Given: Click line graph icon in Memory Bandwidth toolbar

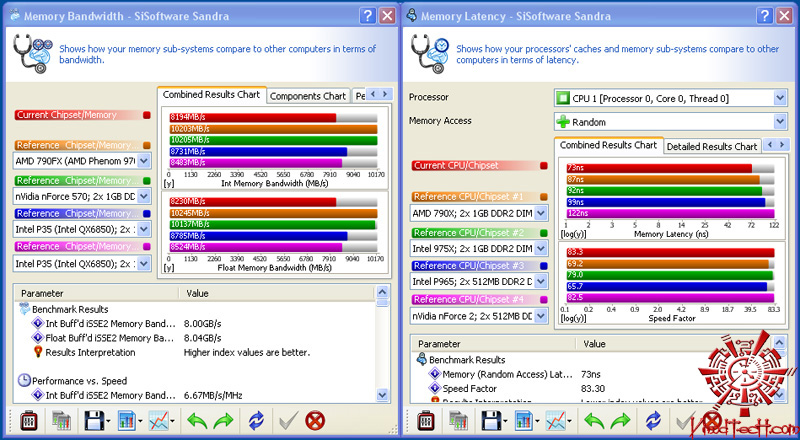Looking at the screenshot, I should coord(159,421).
